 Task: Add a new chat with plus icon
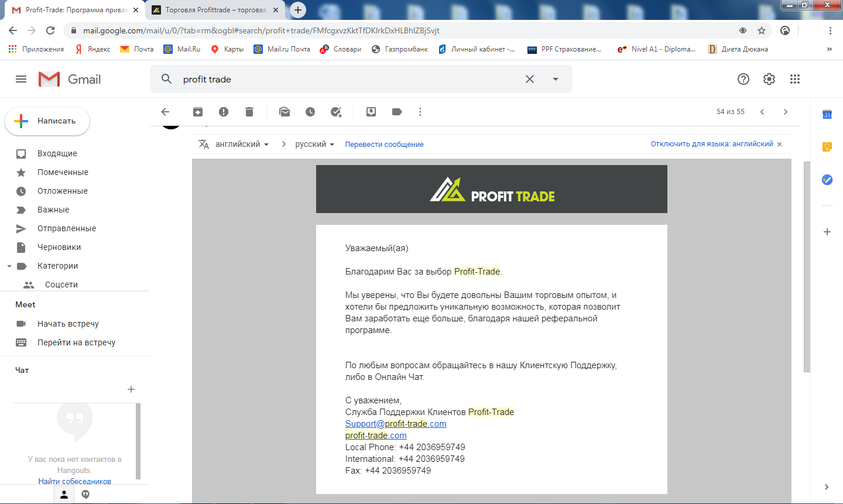pos(131,389)
